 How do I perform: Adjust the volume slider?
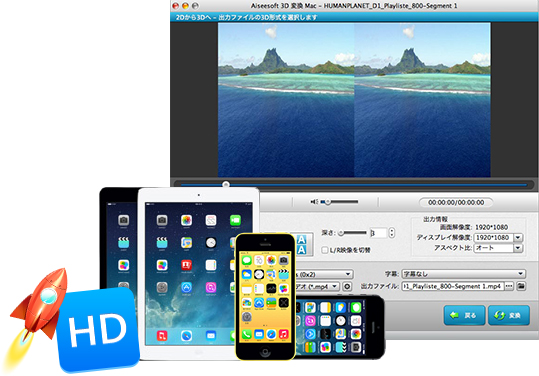click(339, 202)
